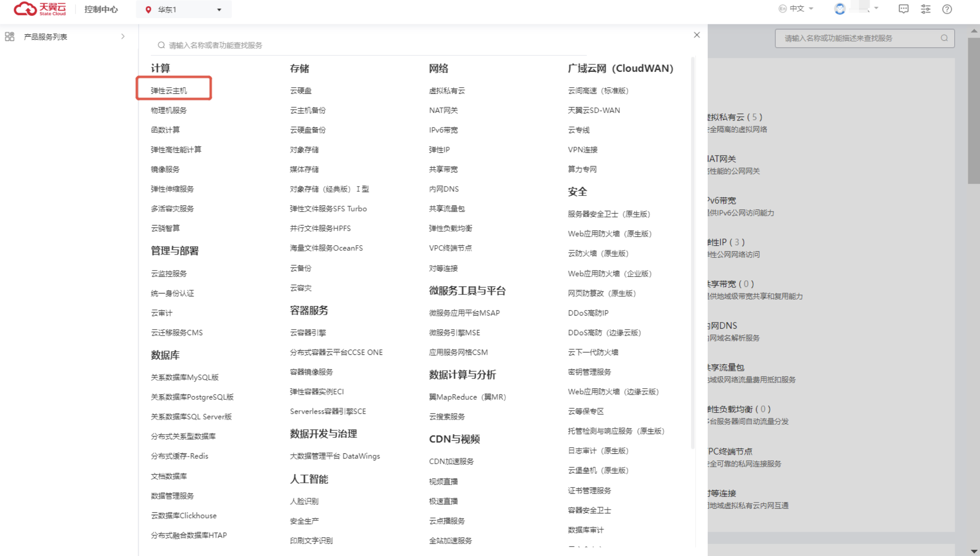
Task: Open 弹性IP in the services panel
Action: pyautogui.click(x=439, y=150)
